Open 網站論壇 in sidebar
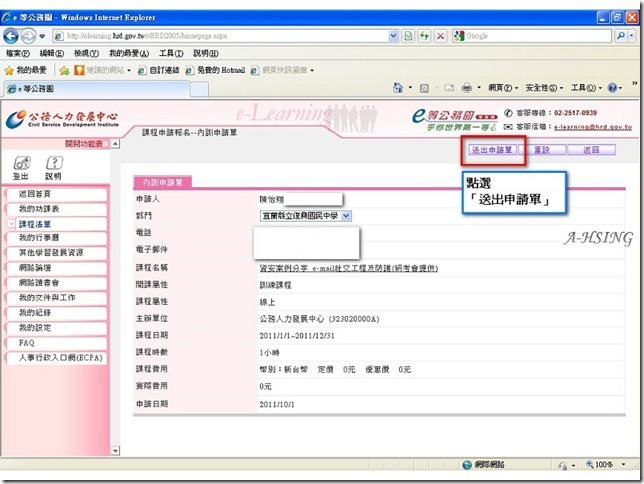This screenshot has height=484, width=644. (57, 268)
